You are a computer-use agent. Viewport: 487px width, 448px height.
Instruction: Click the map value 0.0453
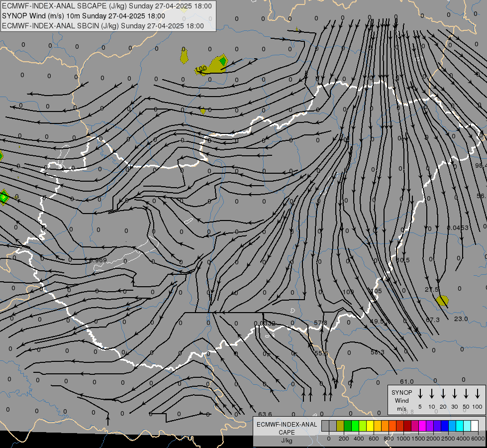click(x=458, y=228)
